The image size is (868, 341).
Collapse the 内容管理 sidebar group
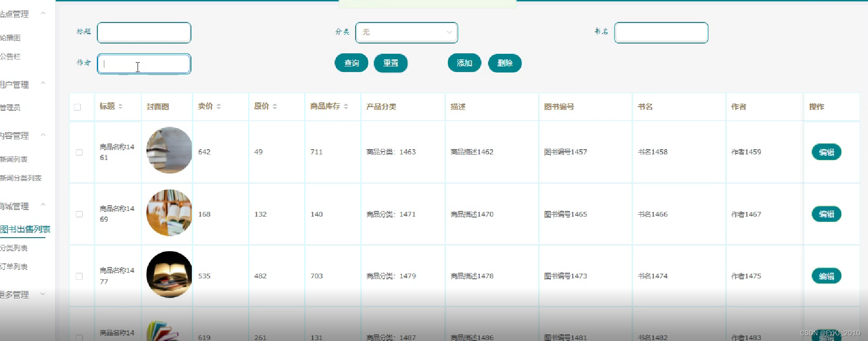coord(43,135)
